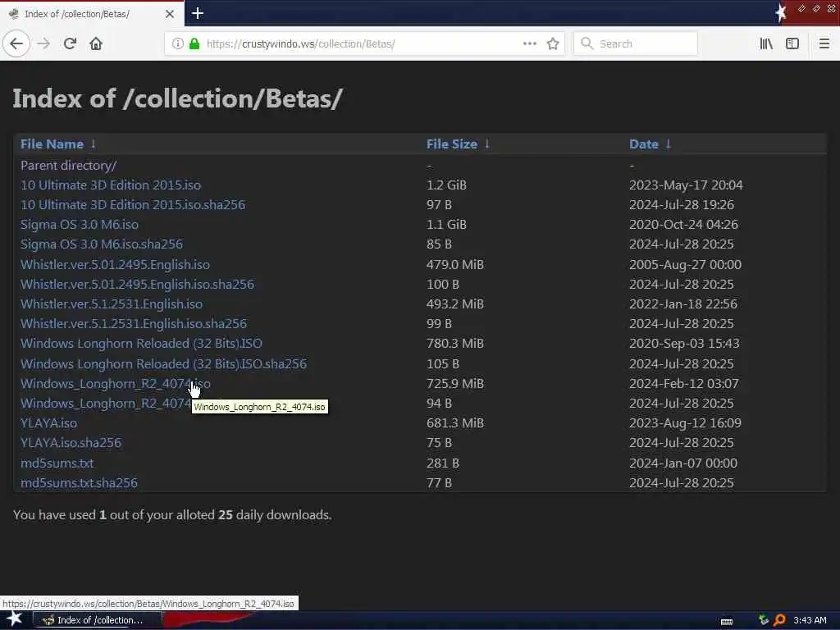The width and height of the screenshot is (840, 630).
Task: Open the hamburger application menu
Action: tap(824, 43)
